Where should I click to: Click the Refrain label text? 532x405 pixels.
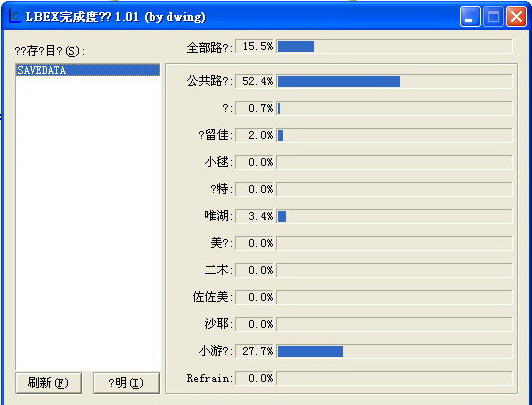click(209, 378)
